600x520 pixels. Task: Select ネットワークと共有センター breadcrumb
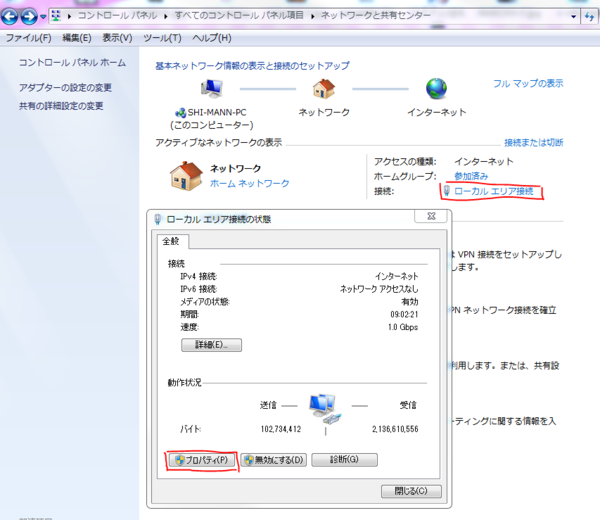click(x=375, y=15)
